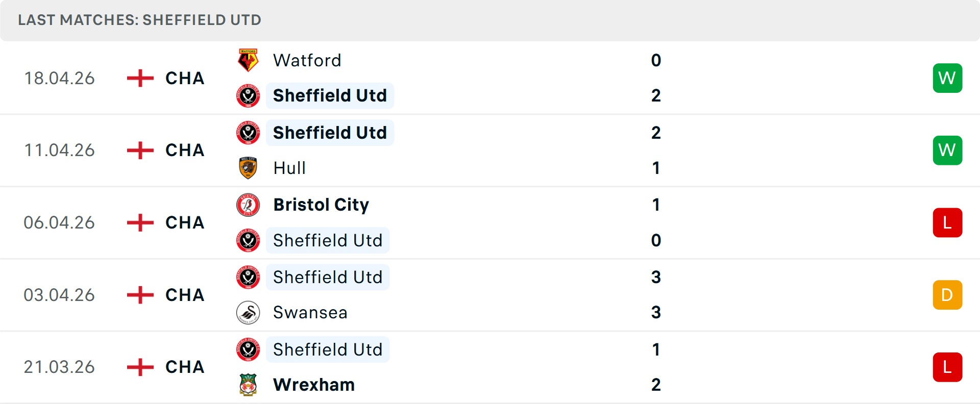Click the Swansea club crest

pos(248,313)
